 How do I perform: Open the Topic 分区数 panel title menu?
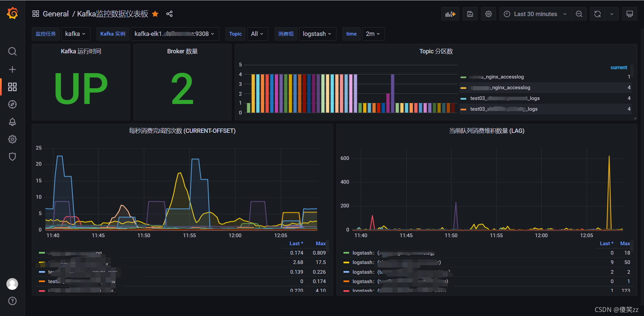436,51
